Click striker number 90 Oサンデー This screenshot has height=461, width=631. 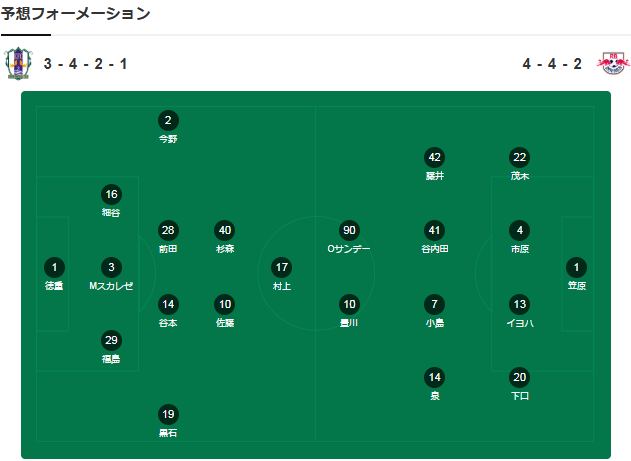[349, 237]
